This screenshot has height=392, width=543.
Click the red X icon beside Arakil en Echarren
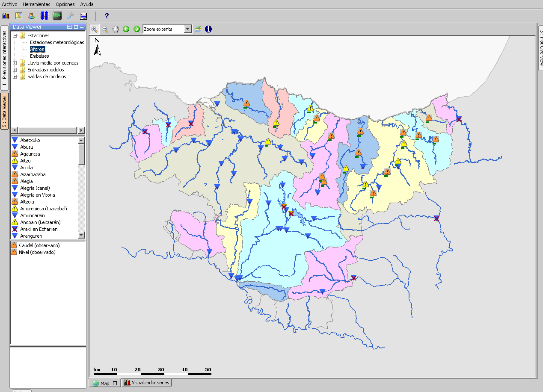[15, 229]
